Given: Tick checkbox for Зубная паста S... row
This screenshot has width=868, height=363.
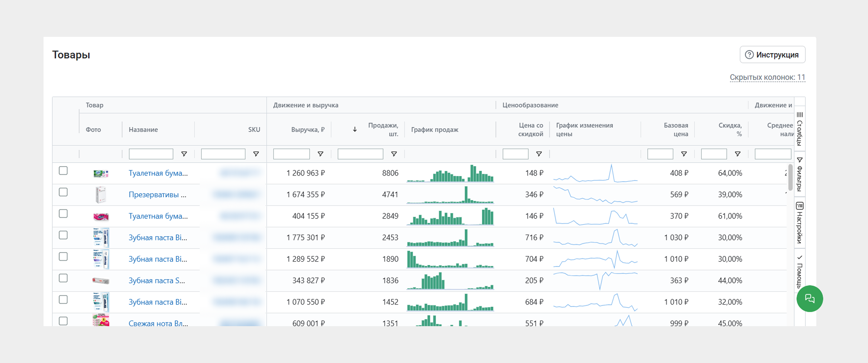Looking at the screenshot, I should point(63,278).
